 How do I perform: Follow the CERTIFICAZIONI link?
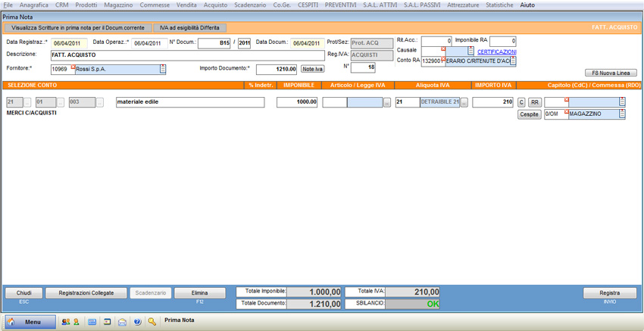tap(496, 52)
